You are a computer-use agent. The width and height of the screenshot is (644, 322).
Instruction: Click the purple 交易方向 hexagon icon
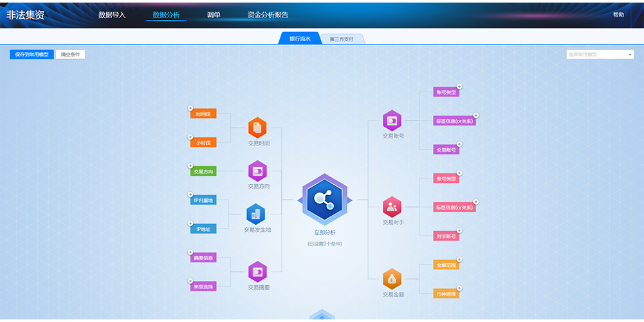click(257, 171)
